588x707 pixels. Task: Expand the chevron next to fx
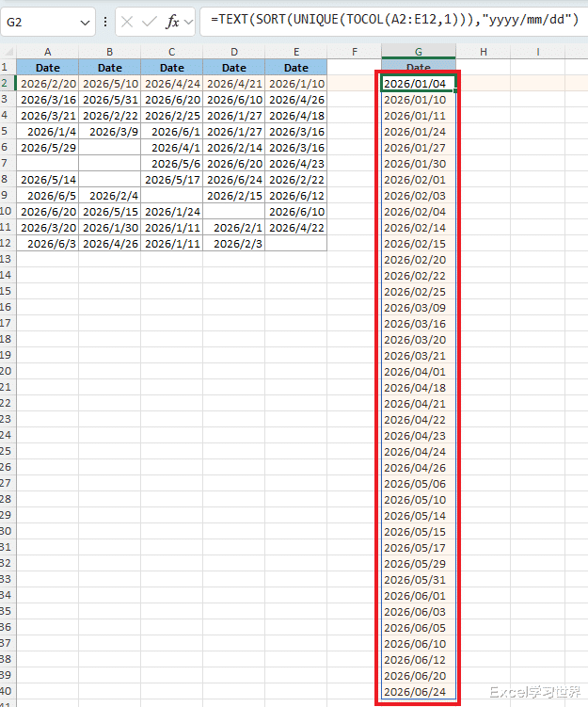tap(189, 22)
